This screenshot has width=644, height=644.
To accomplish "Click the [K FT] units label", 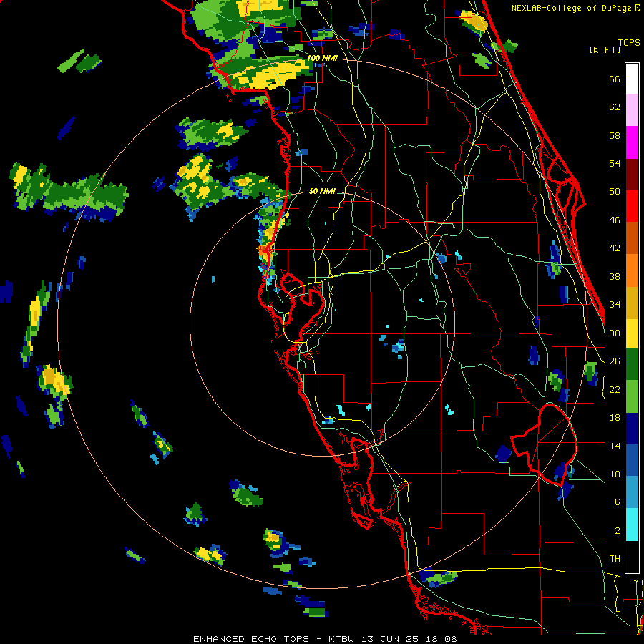I will pos(605,49).
